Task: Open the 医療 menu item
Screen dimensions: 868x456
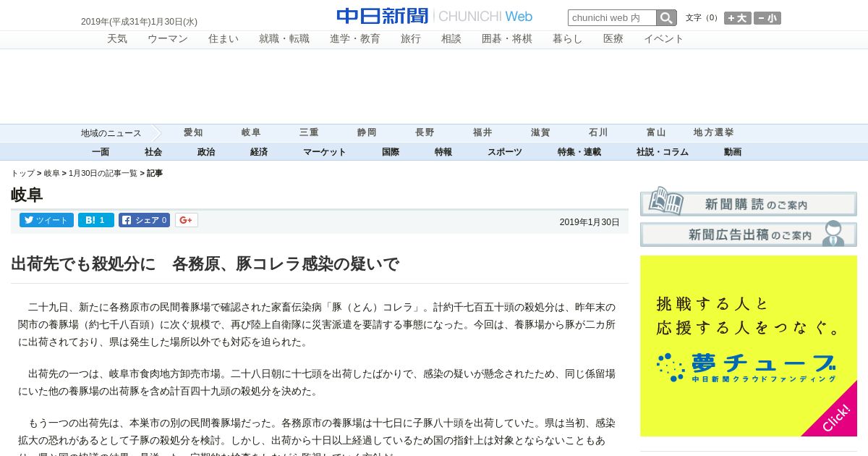Action: 613,39
